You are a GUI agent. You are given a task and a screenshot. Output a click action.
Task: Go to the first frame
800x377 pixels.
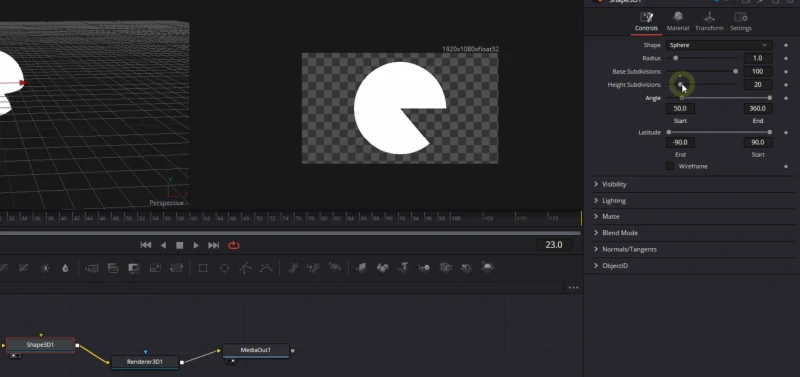coord(145,245)
